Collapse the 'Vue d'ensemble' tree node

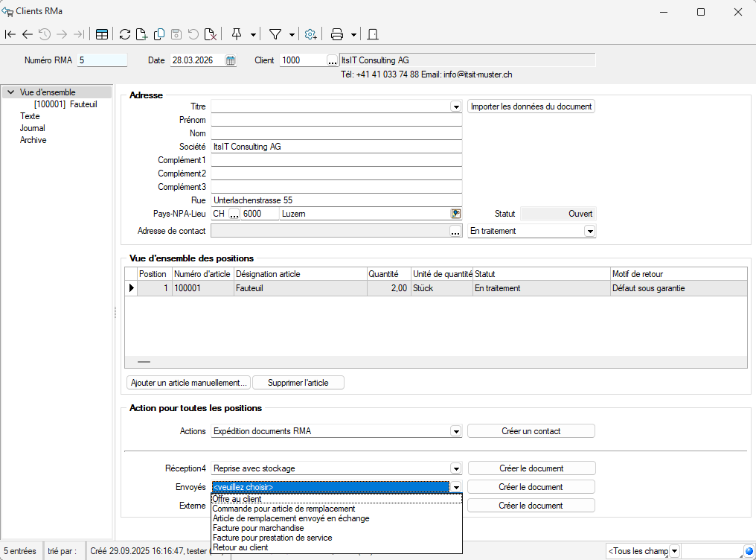point(10,92)
